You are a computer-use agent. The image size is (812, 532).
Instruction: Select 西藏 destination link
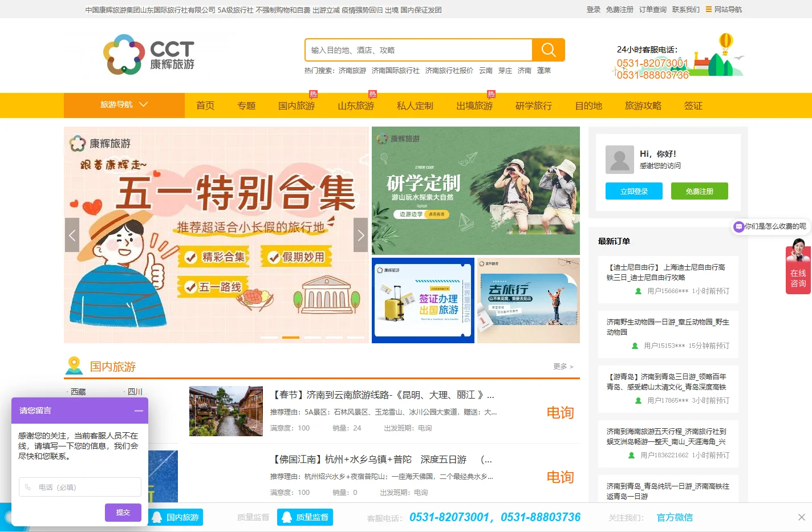(78, 392)
